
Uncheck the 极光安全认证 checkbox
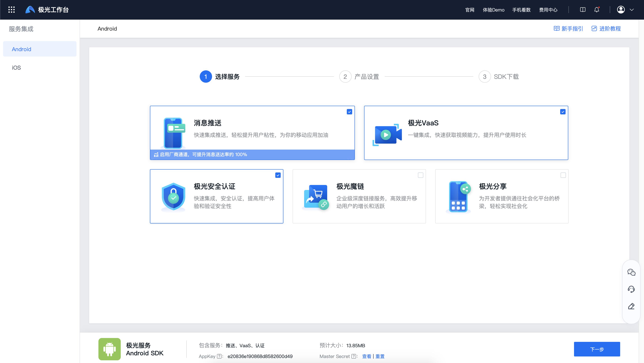click(x=278, y=175)
